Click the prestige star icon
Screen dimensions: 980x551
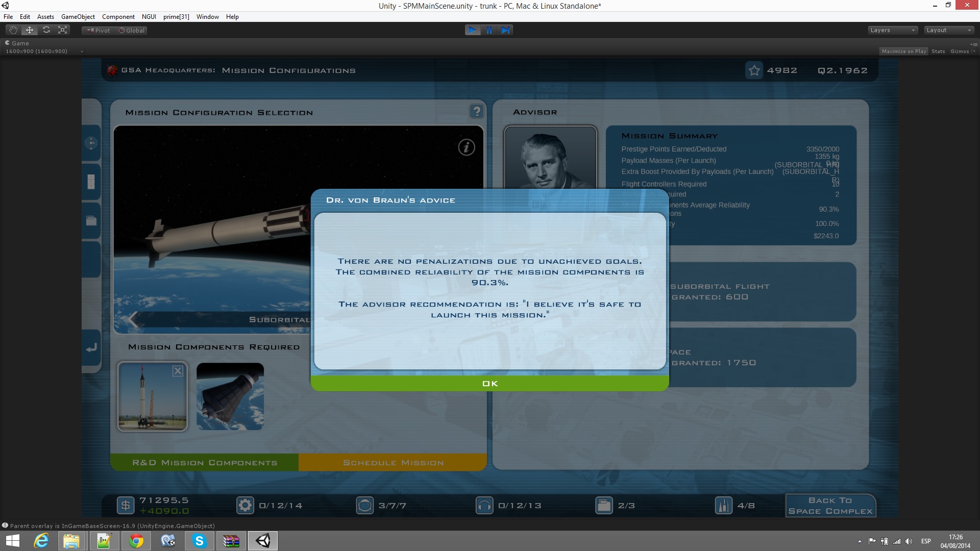[754, 70]
